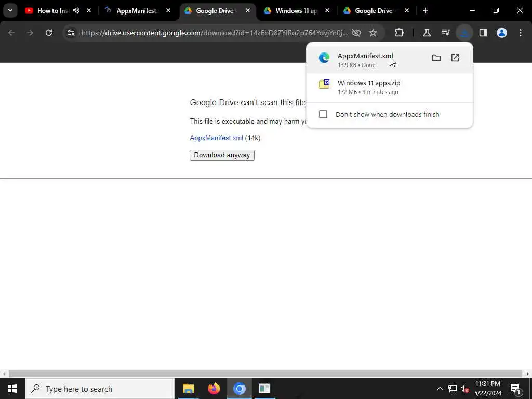Reload the current page
Image resolution: width=532 pixels, height=399 pixels.
[49, 33]
